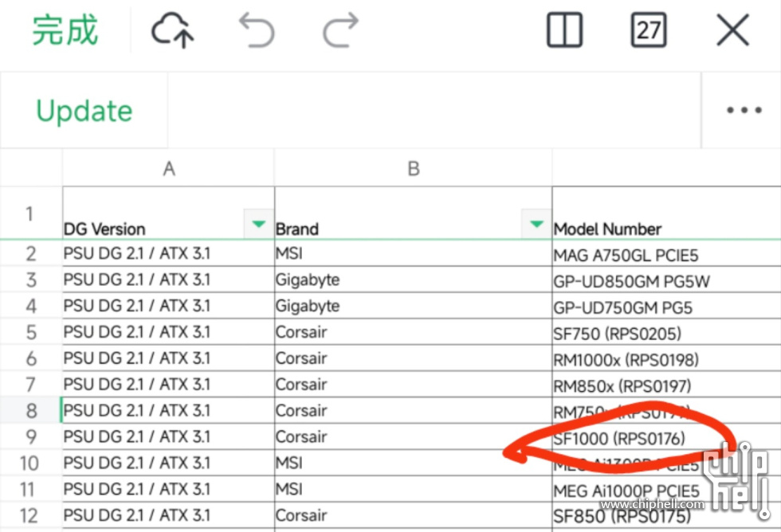Pick the PSU DG 2.1 cell in row 9

[x=169, y=436]
